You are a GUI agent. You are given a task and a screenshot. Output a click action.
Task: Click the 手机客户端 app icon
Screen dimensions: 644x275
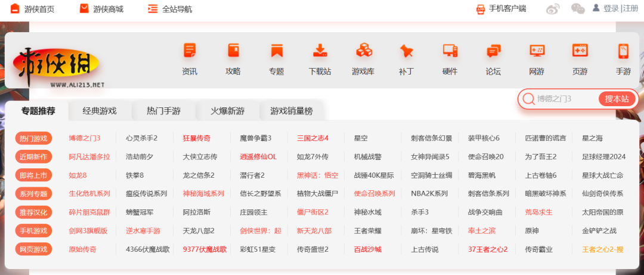pos(481,9)
